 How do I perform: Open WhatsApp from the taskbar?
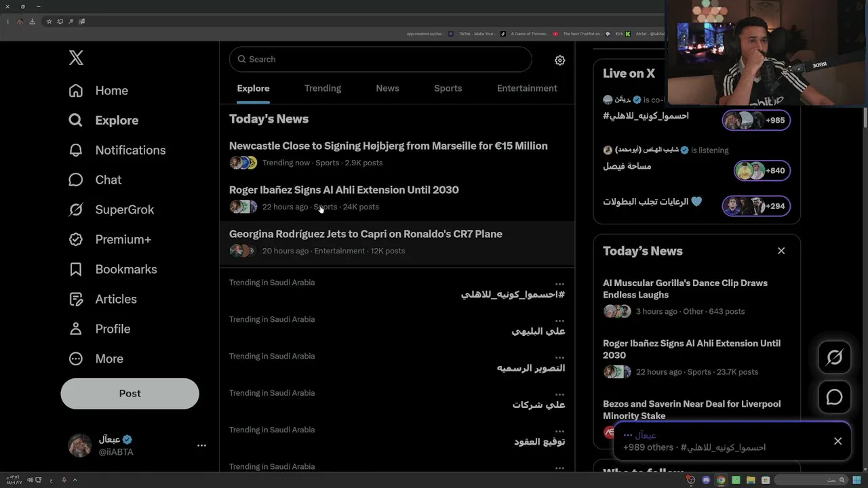tap(736, 480)
